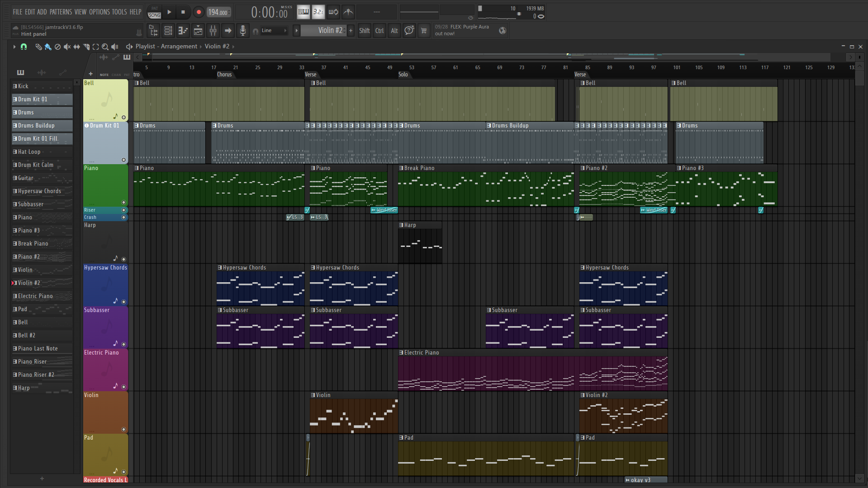The height and width of the screenshot is (488, 868).
Task: Open the Mixer view
Action: [x=213, y=30]
